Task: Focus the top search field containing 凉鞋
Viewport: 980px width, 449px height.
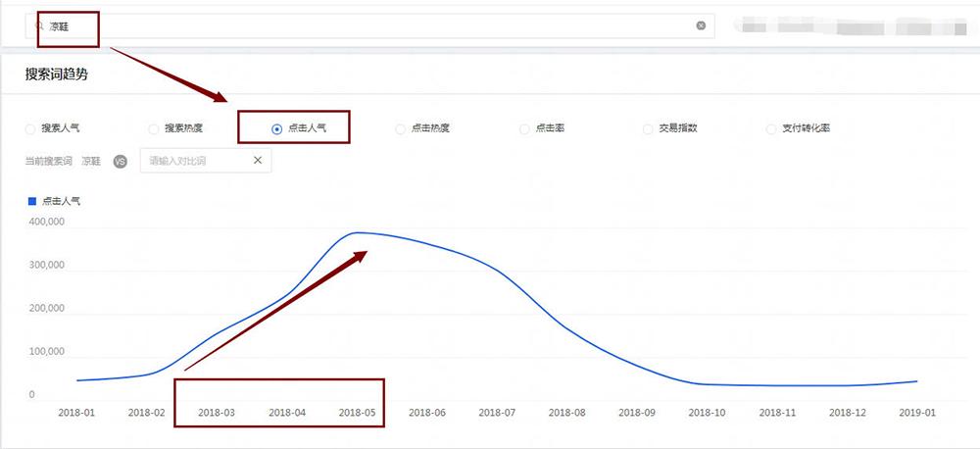Action: [372, 25]
